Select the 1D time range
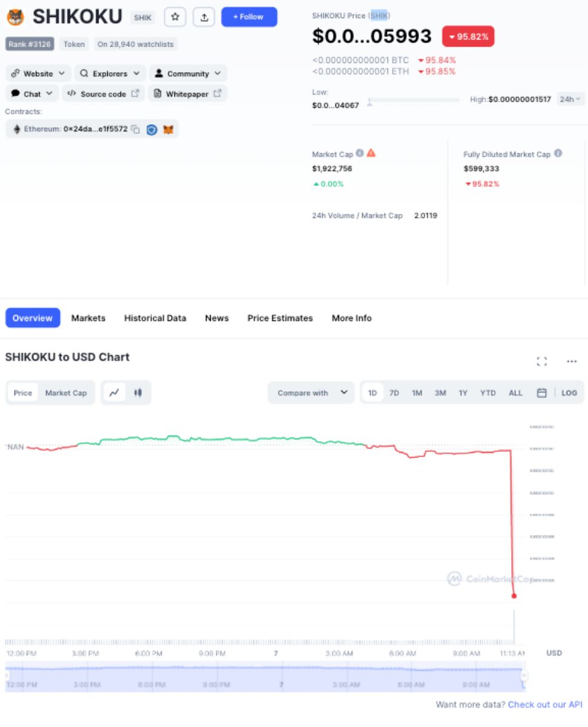588x727 pixels. [372, 393]
